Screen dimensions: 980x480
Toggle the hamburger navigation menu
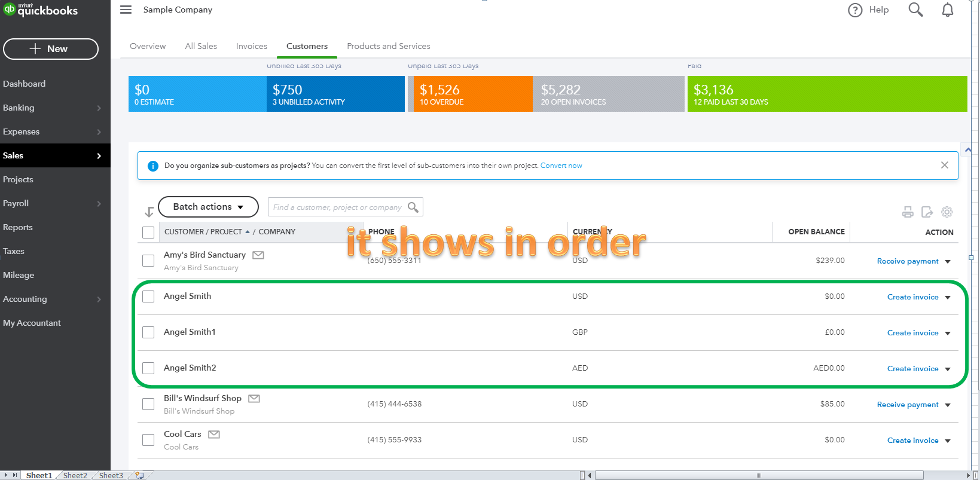[126, 10]
